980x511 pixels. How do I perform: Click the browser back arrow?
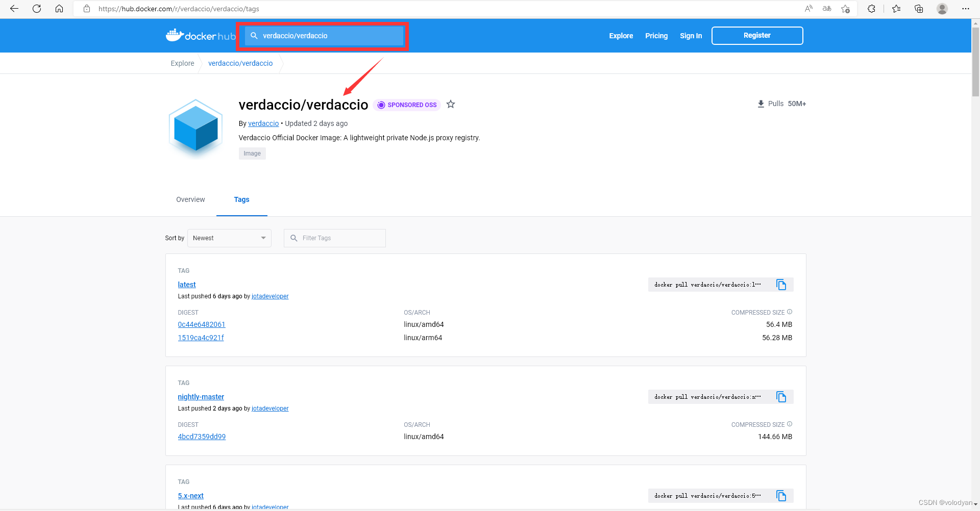14,9
